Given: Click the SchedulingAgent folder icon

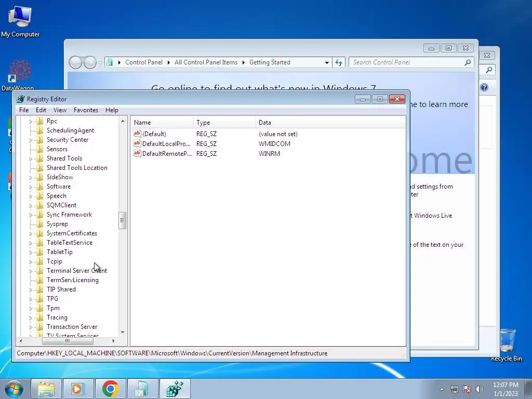Looking at the screenshot, I should coord(39,130).
